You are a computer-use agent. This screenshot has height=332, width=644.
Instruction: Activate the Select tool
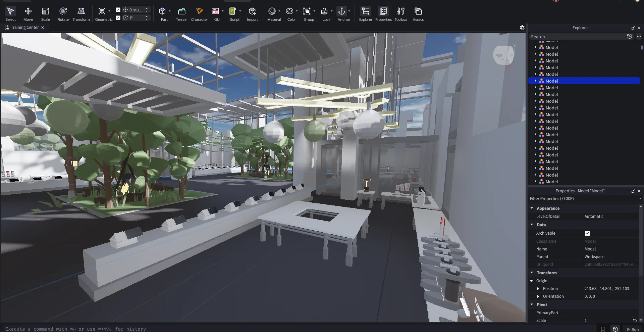(x=11, y=14)
